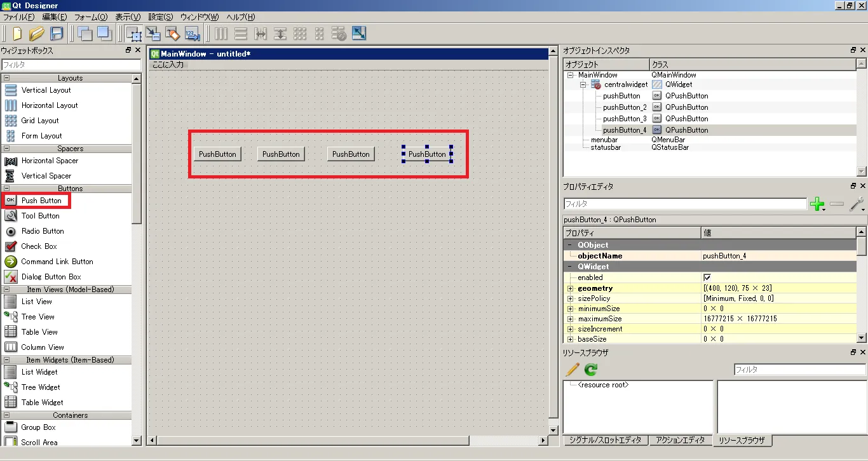Collapse the QObject property group

tap(570, 245)
